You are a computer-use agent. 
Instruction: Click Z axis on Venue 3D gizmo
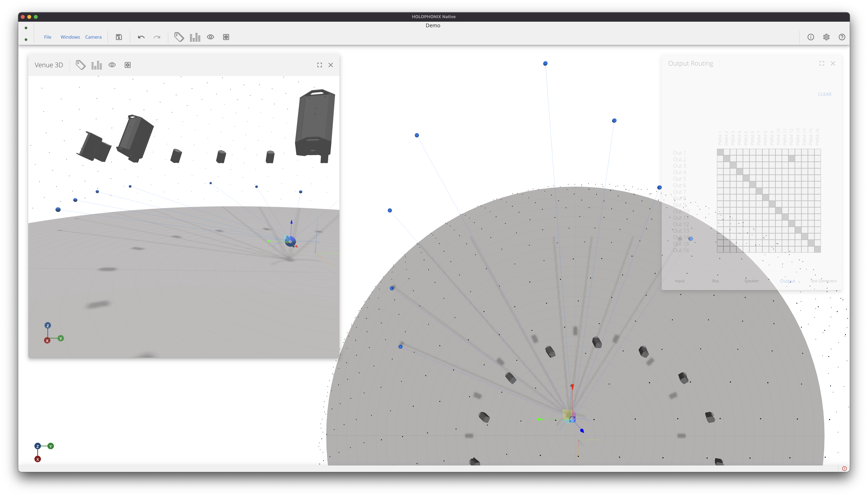click(48, 326)
